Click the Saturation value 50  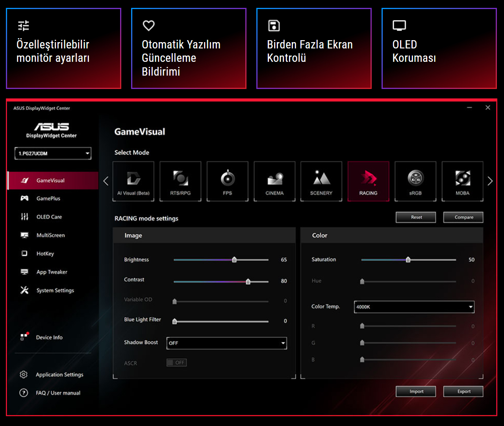coord(471,260)
